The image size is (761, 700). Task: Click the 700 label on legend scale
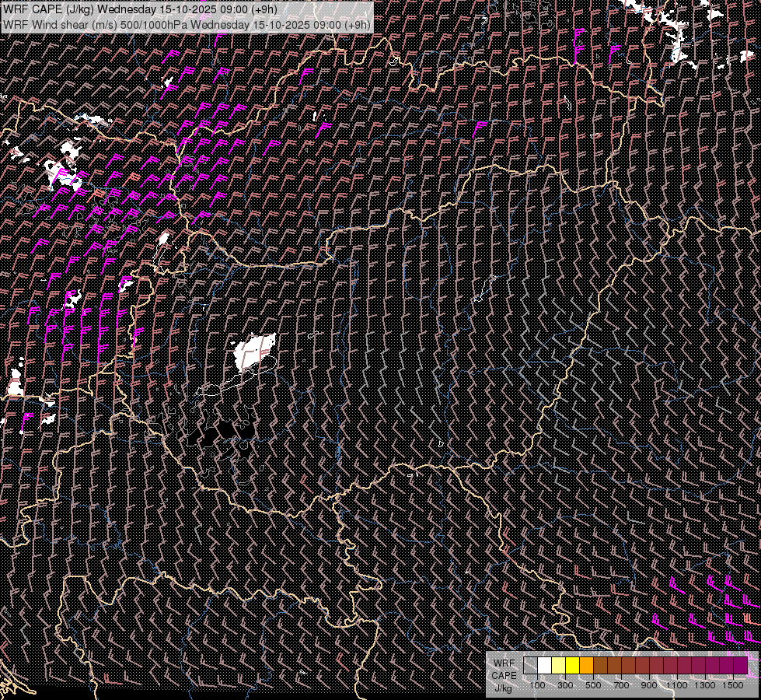pos(621,685)
